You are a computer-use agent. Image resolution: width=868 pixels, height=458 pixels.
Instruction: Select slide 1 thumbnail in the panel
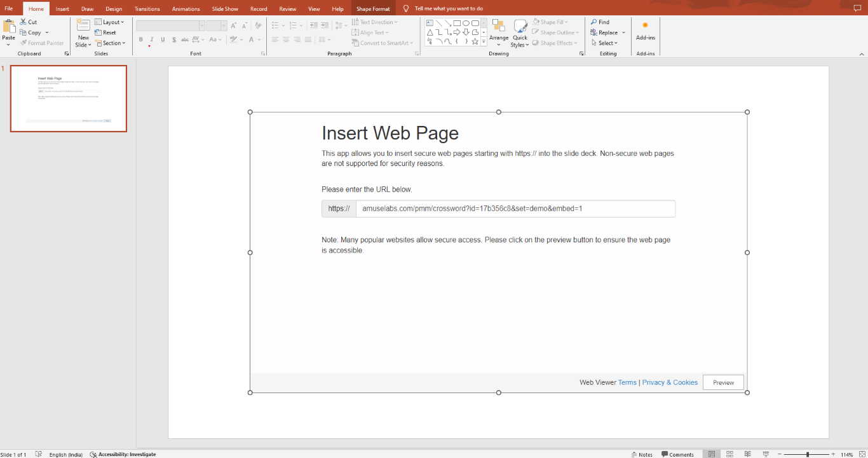pos(69,99)
